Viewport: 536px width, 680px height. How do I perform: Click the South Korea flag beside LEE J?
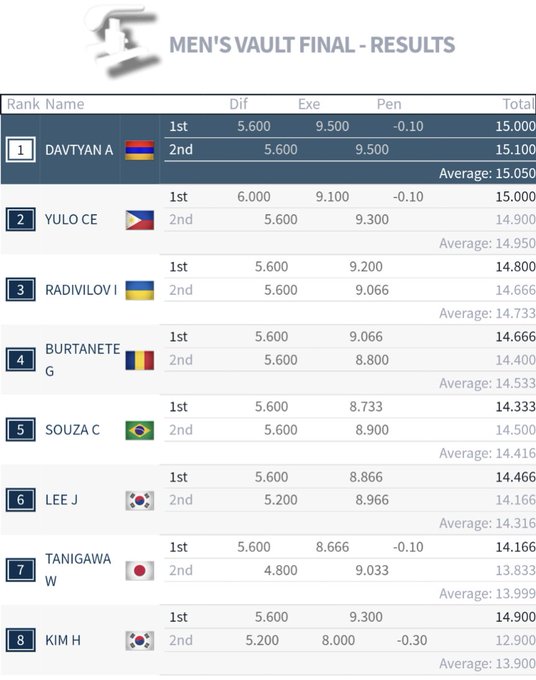(x=140, y=500)
